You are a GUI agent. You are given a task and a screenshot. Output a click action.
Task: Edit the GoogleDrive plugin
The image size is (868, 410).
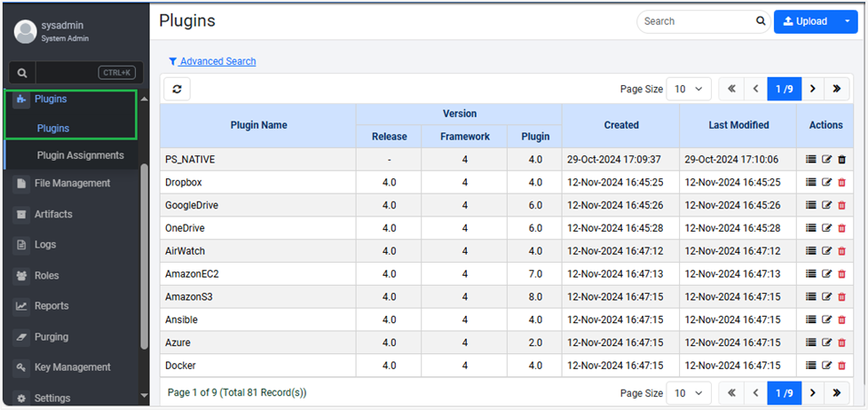826,205
